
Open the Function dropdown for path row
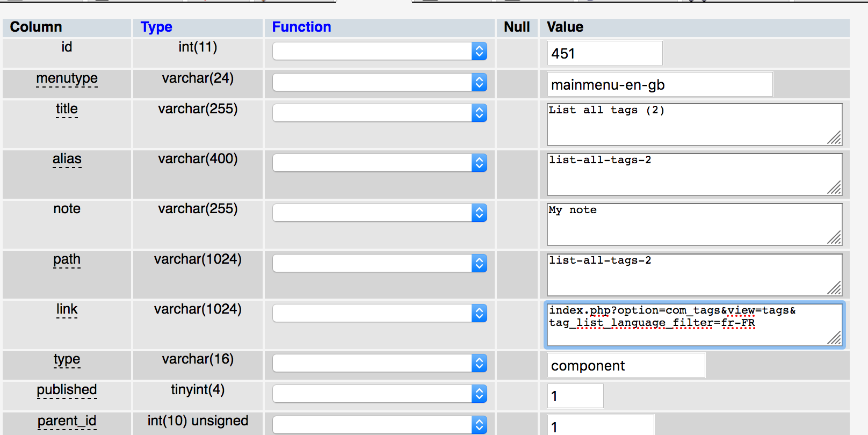[x=380, y=263]
